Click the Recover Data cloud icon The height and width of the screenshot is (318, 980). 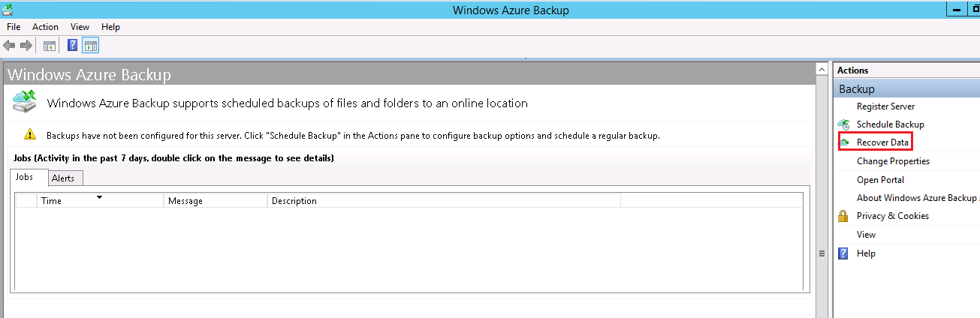[845, 142]
